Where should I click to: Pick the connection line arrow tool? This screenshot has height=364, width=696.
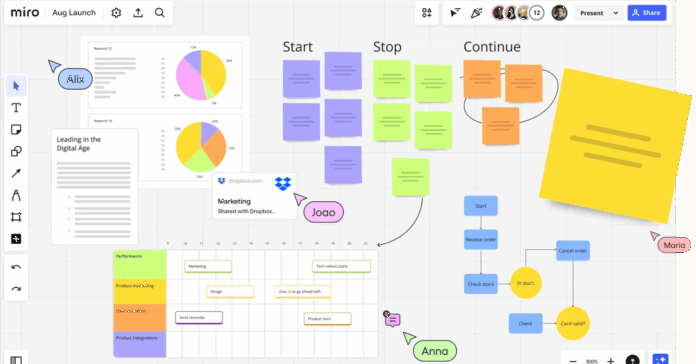(16, 173)
